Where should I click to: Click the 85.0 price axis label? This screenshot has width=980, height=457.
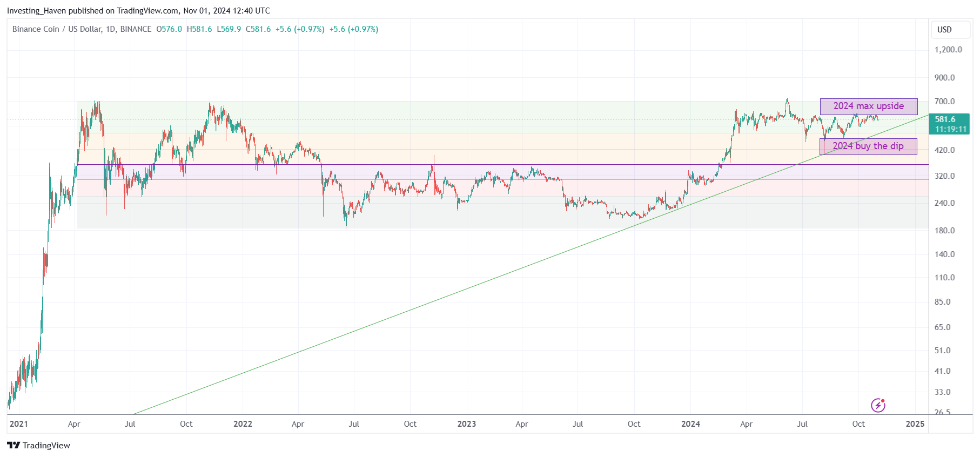(943, 302)
